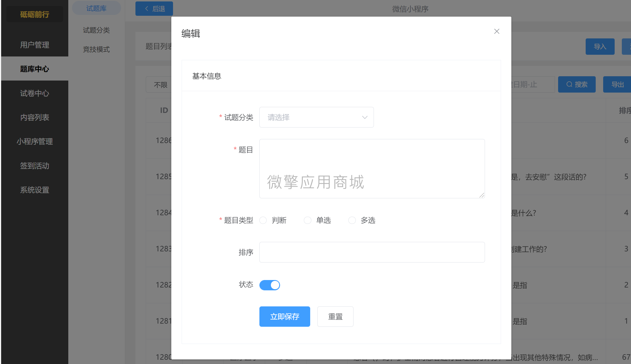
Task: Click the 重置 button
Action: (335, 316)
